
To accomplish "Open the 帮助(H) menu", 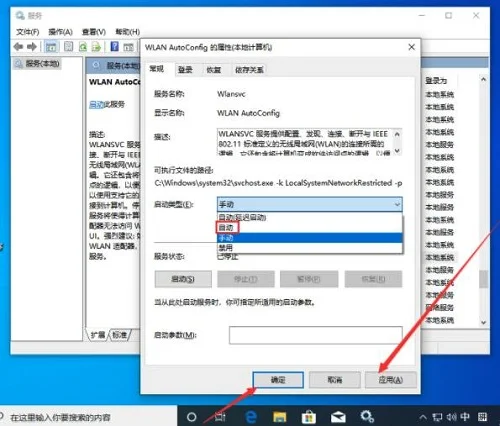I will pos(127,32).
